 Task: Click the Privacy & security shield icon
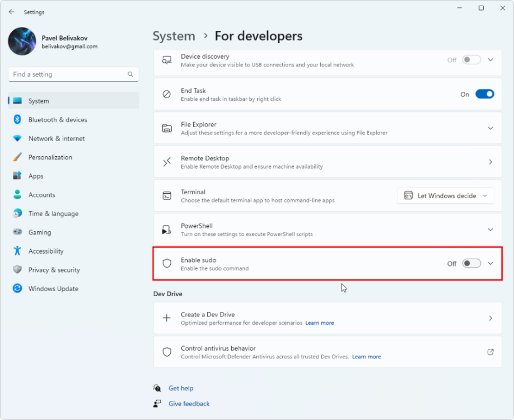[x=17, y=269]
